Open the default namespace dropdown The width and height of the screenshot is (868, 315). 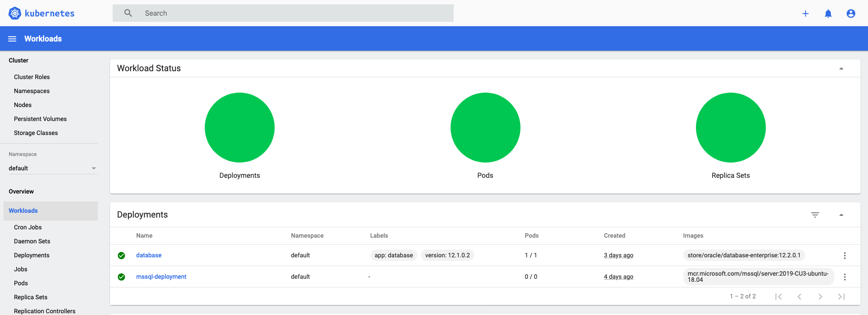tap(53, 168)
